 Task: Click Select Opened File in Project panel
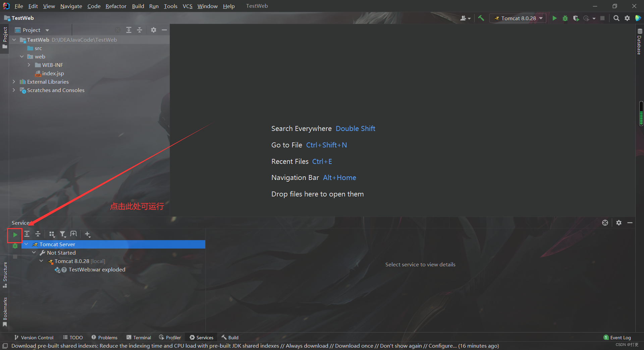point(118,30)
